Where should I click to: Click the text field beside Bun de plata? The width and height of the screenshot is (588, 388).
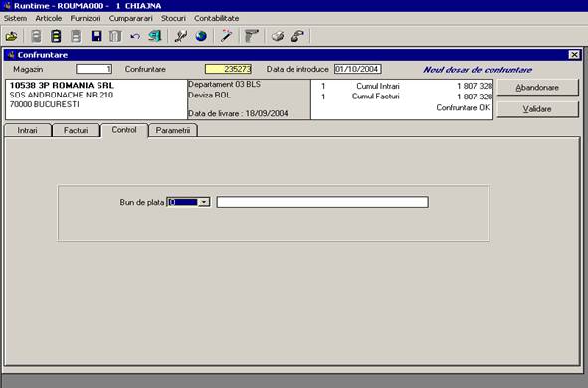pos(322,202)
